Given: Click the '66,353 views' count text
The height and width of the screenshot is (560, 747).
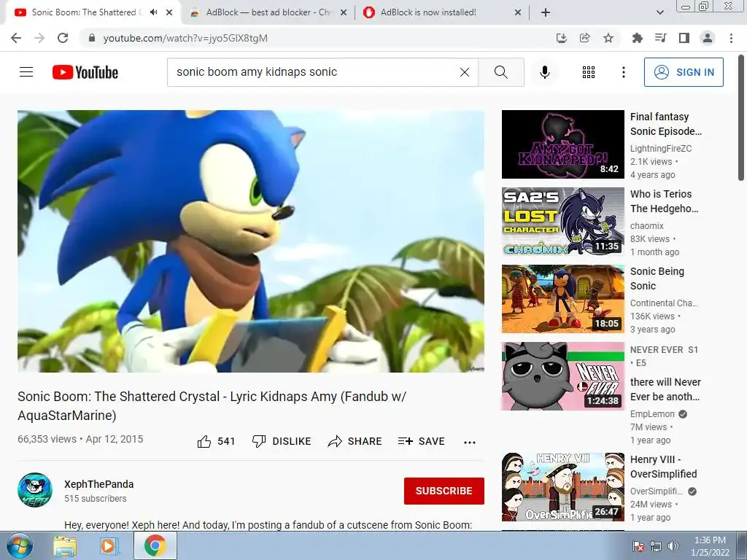Looking at the screenshot, I should click(x=47, y=439).
